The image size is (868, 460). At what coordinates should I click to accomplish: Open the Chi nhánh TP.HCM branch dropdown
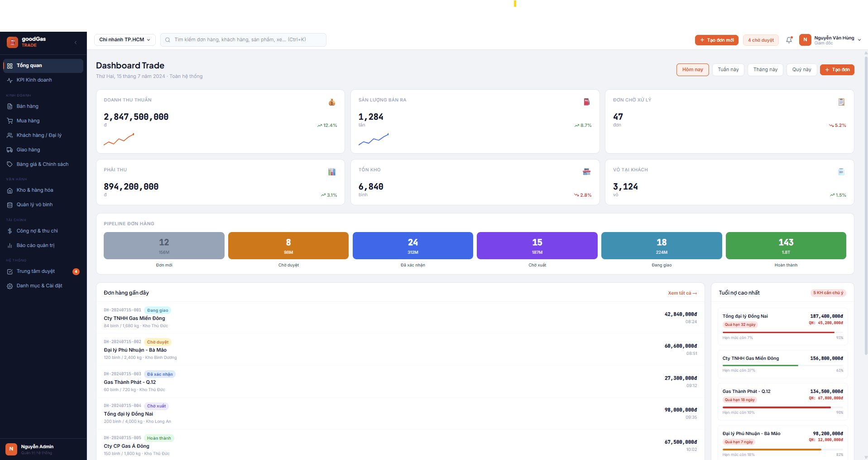point(125,40)
